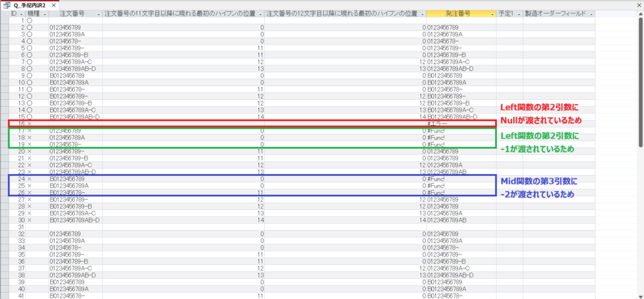This screenshot has width=644, height=299.
Task: Open the ID column filter dropdown
Action: pyautogui.click(x=21, y=13)
